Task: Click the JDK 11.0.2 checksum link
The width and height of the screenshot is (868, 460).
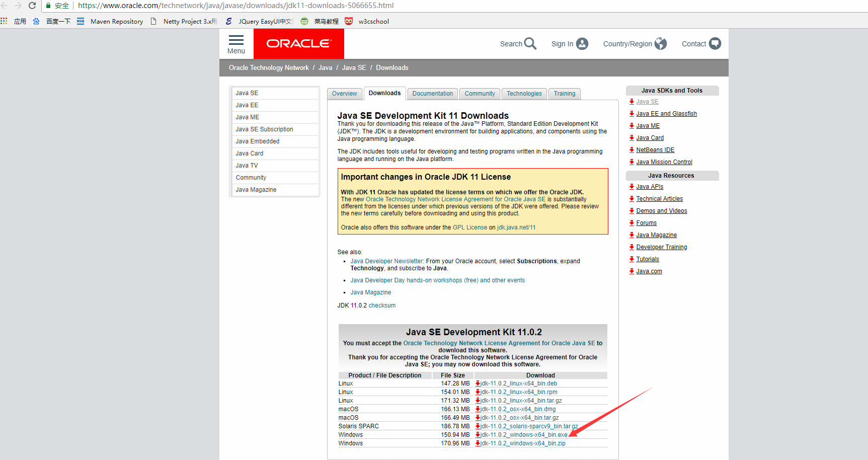Action: coord(382,305)
